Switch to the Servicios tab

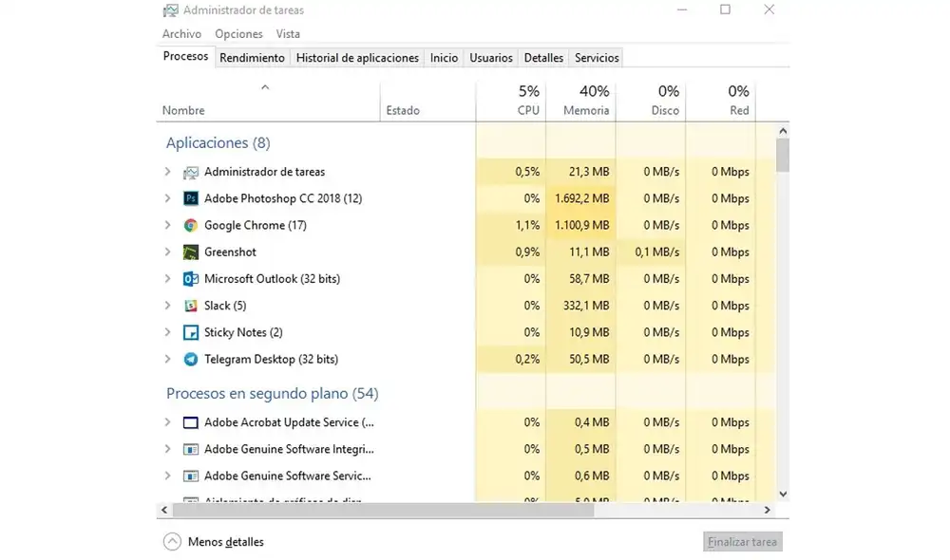point(597,58)
